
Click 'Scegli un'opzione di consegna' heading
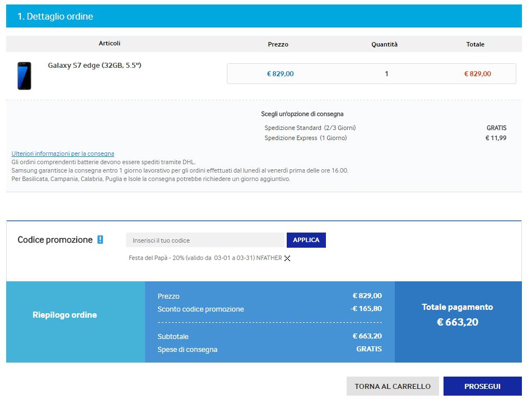tap(302, 114)
